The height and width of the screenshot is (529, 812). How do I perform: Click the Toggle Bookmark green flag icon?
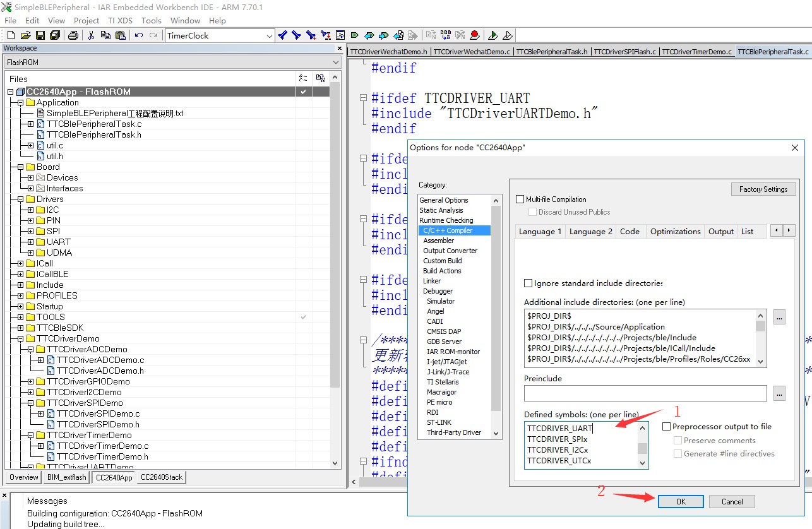coord(354,35)
